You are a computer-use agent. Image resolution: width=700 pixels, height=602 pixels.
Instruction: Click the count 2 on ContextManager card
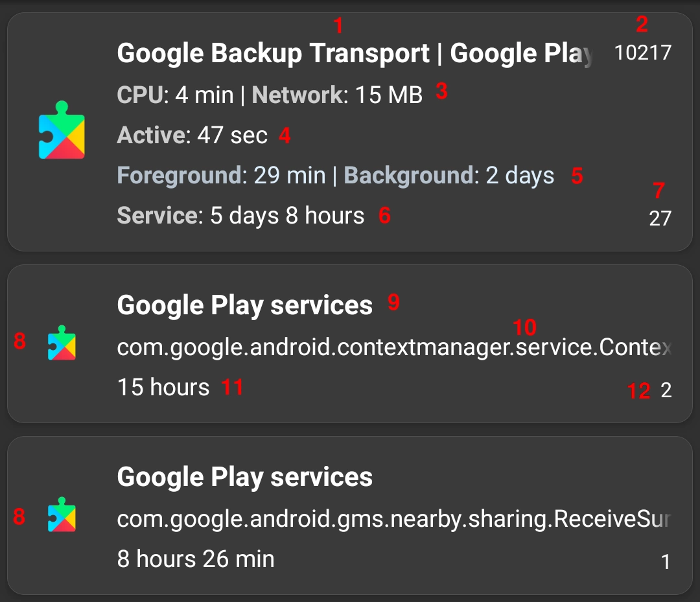pyautogui.click(x=667, y=391)
